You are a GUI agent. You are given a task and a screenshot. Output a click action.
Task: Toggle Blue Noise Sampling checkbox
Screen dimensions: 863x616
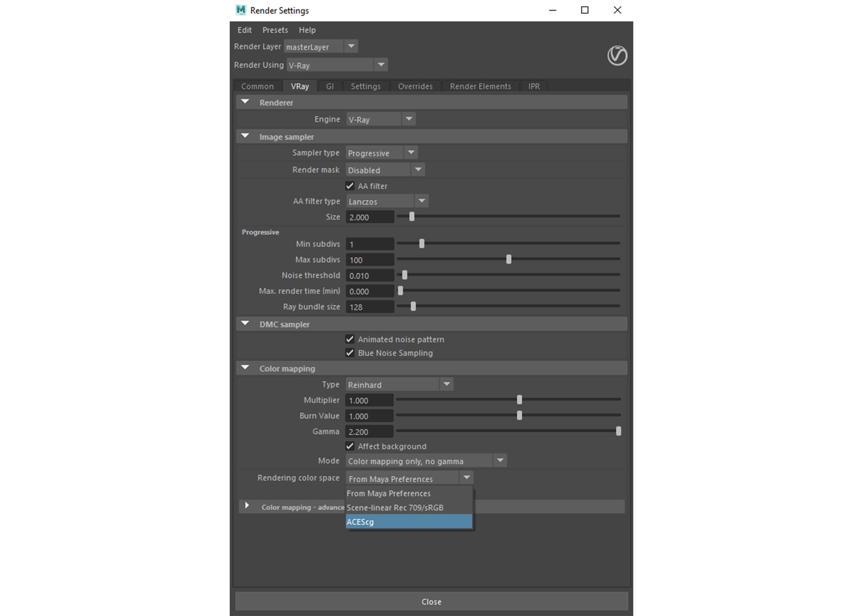[x=350, y=353]
